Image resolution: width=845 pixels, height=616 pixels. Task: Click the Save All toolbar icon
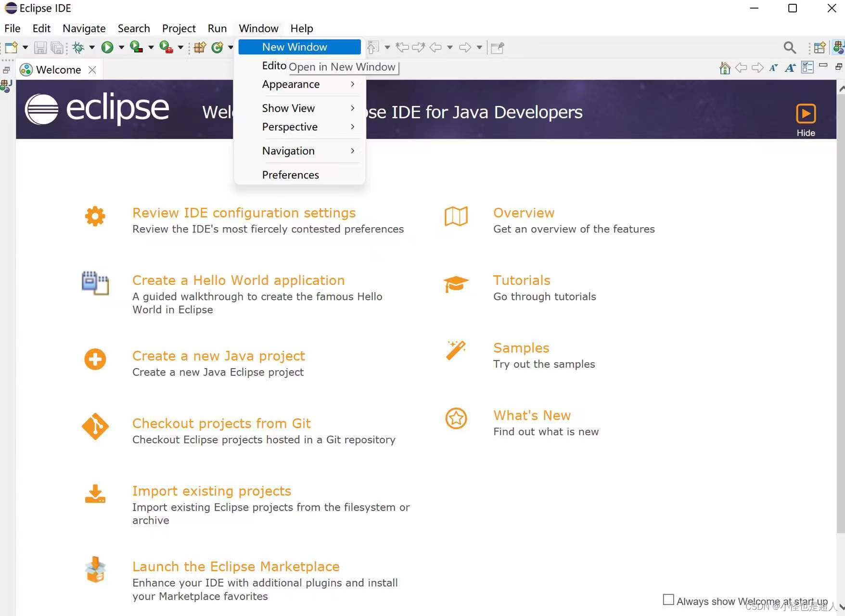[57, 47]
